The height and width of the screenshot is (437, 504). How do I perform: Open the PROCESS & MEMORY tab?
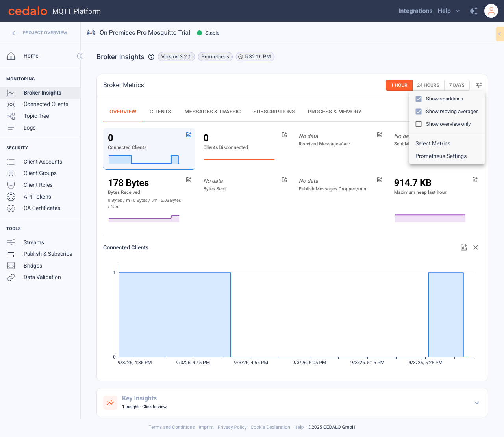click(335, 112)
